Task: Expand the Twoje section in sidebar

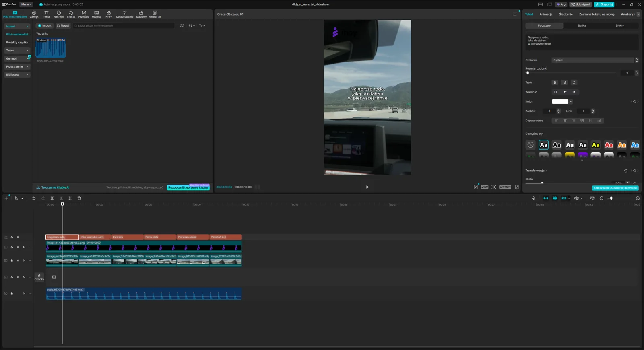Action: (17, 50)
